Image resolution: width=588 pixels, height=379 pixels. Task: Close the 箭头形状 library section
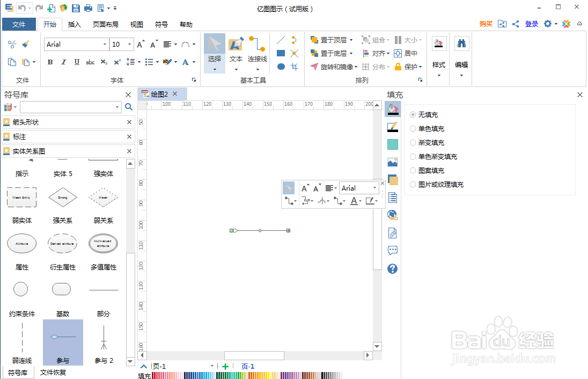point(129,122)
